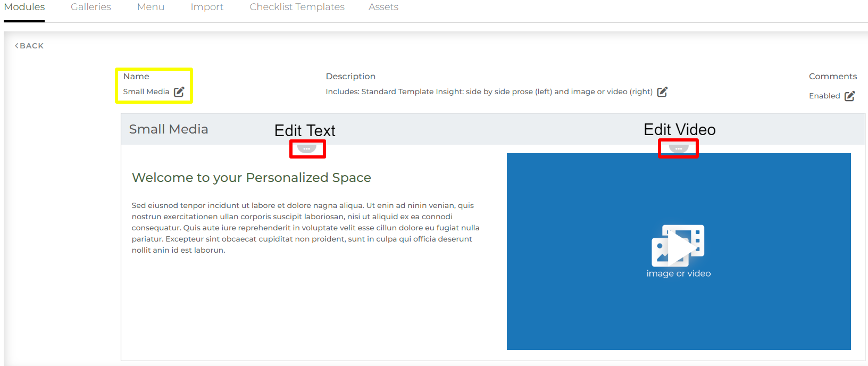The height and width of the screenshot is (366, 868).
Task: Click the Welcome to your Personalized Space heading
Action: pos(252,177)
